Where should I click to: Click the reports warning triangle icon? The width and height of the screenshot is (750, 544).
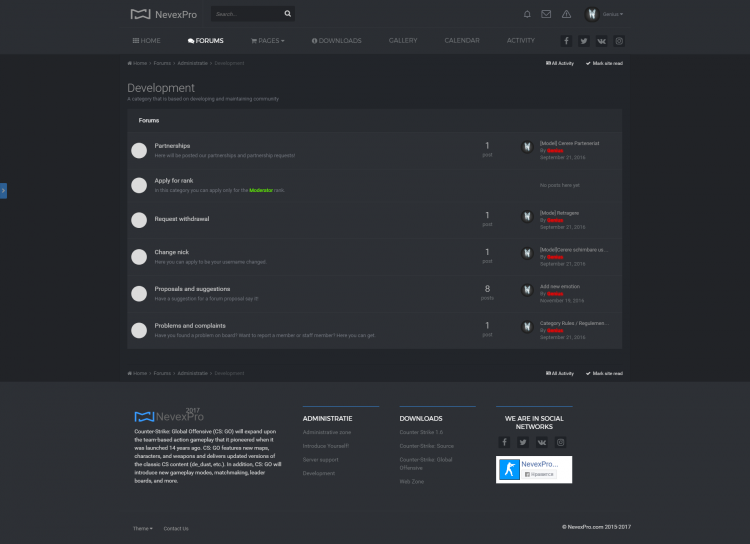click(x=566, y=14)
